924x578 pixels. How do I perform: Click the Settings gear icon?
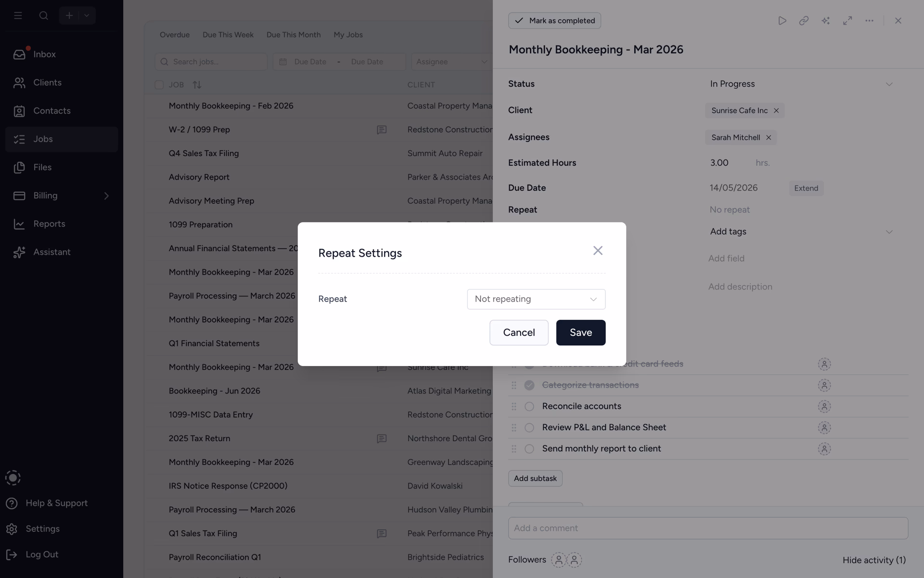point(12,529)
